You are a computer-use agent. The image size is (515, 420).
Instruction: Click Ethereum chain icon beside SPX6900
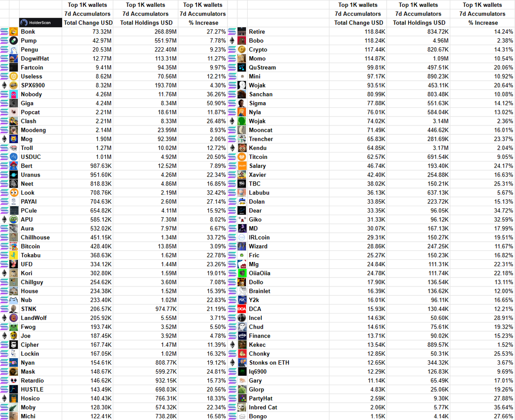click(x=5, y=85)
